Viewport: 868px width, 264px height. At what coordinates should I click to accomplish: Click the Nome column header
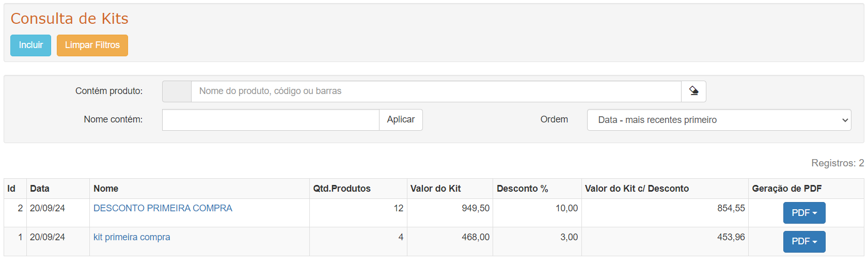(106, 189)
